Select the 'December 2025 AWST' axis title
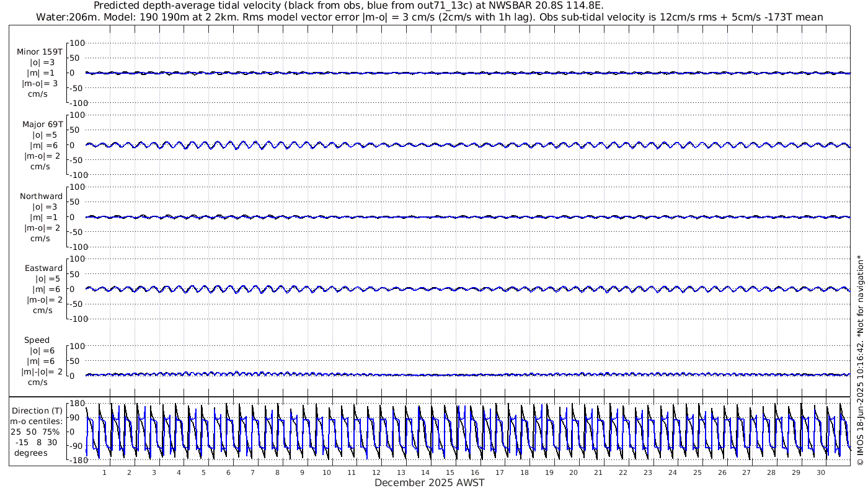The height and width of the screenshot is (496, 868). [x=429, y=482]
